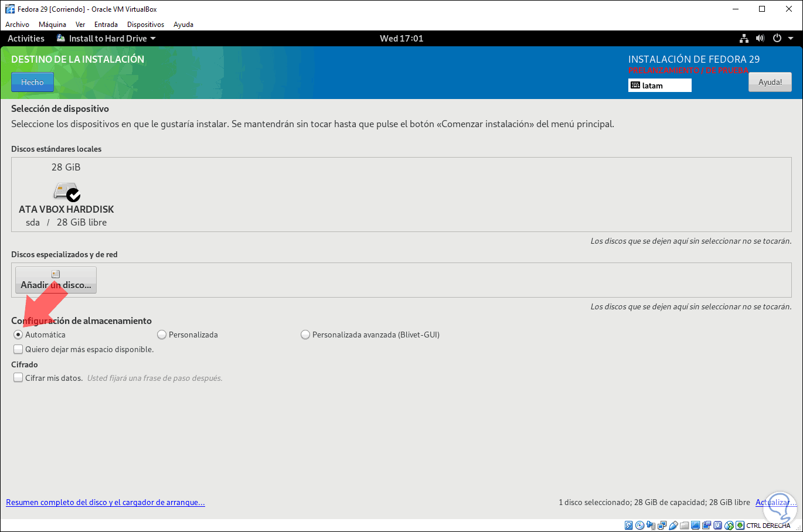Screen dimensions: 803x532
Task: Open the Ver menu
Action: tap(80, 25)
